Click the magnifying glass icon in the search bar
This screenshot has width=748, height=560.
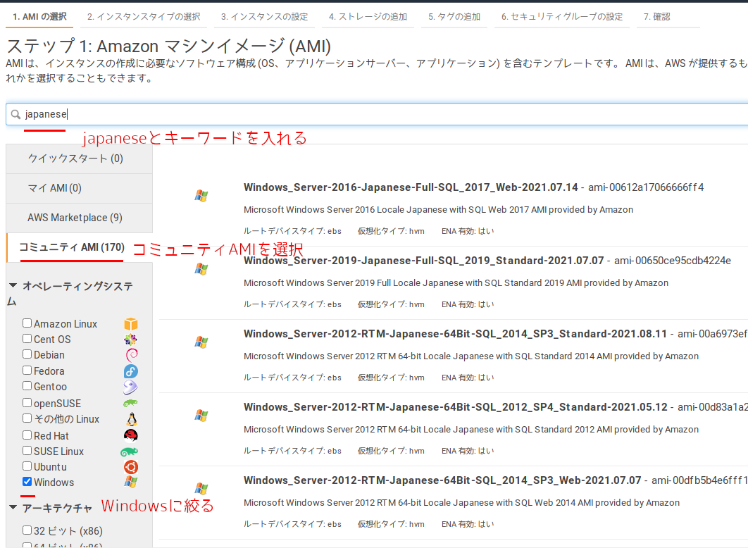tap(14, 113)
